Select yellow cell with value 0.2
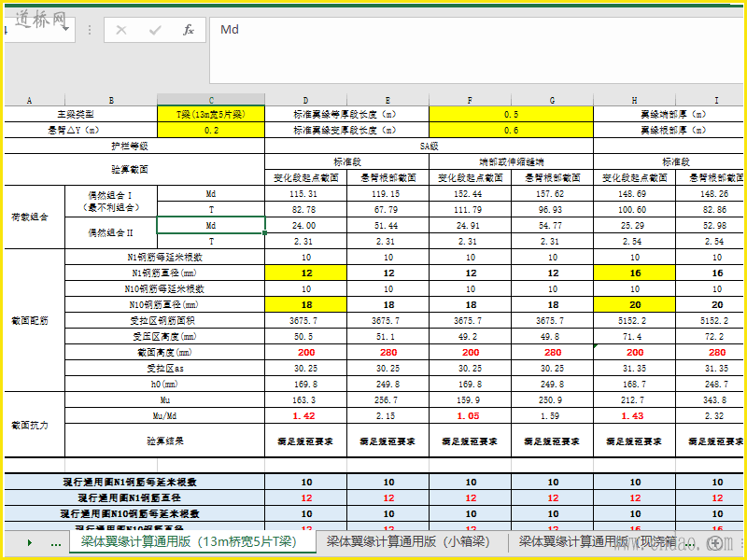Image resolution: width=747 pixels, height=560 pixels. pos(211,130)
